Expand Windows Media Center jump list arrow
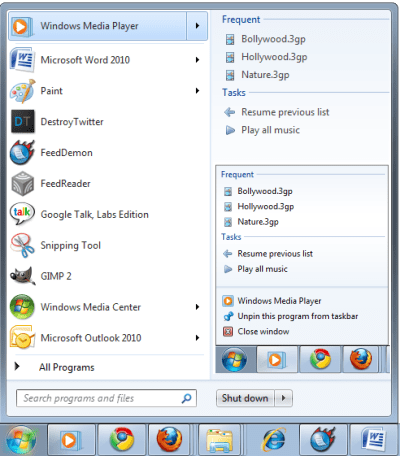This screenshot has width=401, height=460. click(x=197, y=307)
